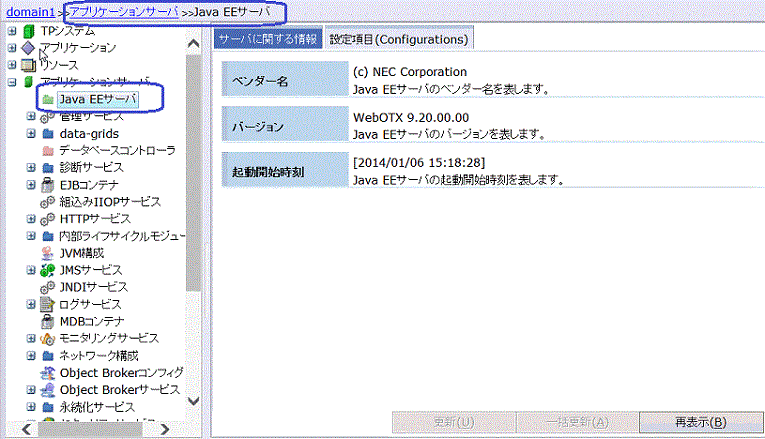Select Java EEサーバ in the tree

pyautogui.click(x=96, y=99)
